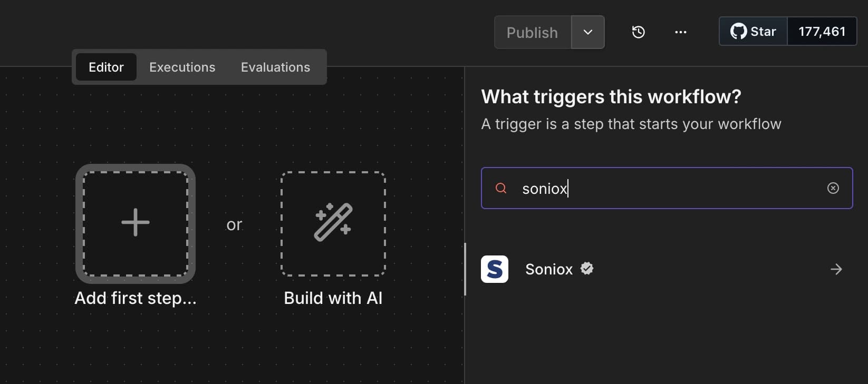Select the Editor tab
This screenshot has width=868, height=384.
[105, 67]
